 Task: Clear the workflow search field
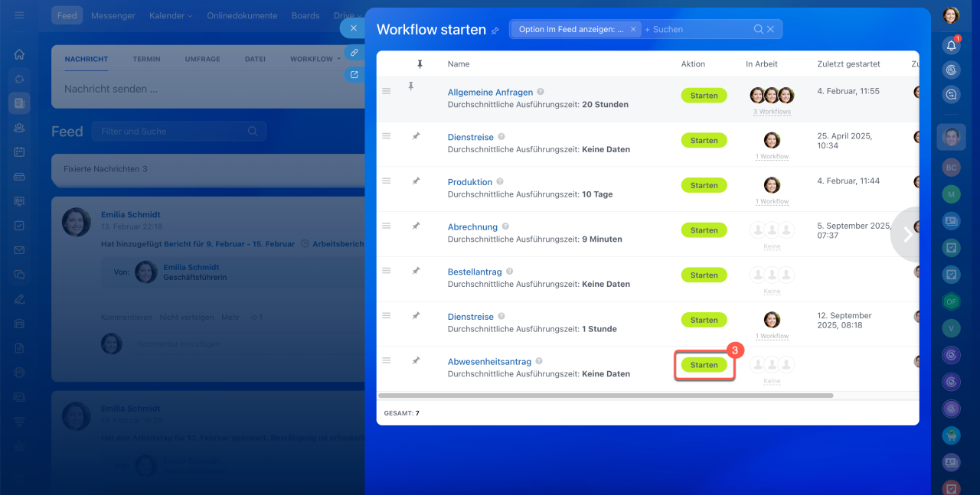[770, 29]
